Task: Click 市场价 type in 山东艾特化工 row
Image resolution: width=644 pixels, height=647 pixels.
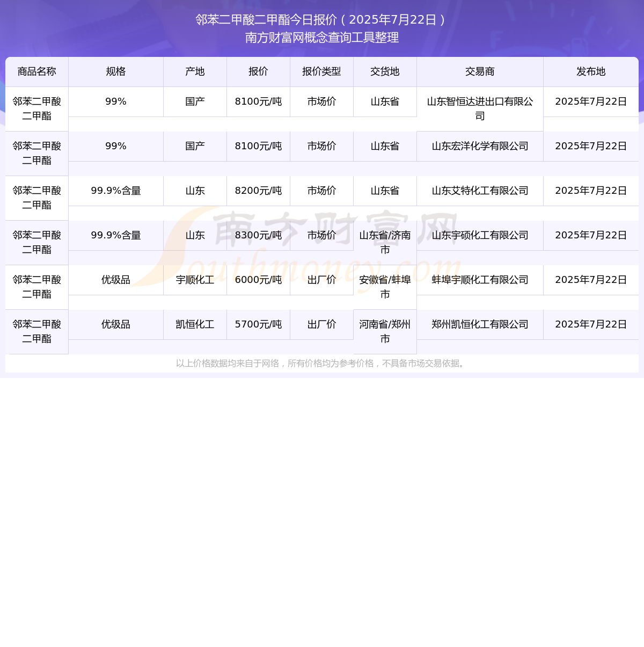Action: point(322,191)
